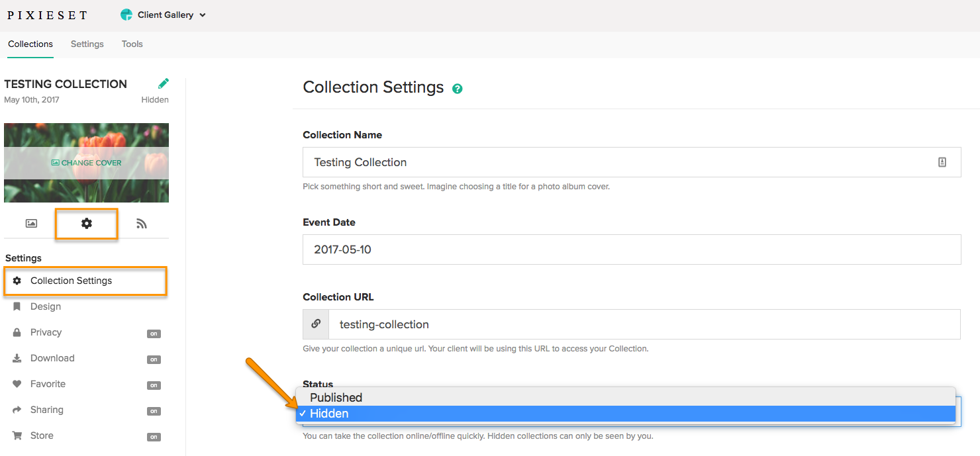Click into the Collection Name field
This screenshot has width=980, height=456.
coord(632,162)
